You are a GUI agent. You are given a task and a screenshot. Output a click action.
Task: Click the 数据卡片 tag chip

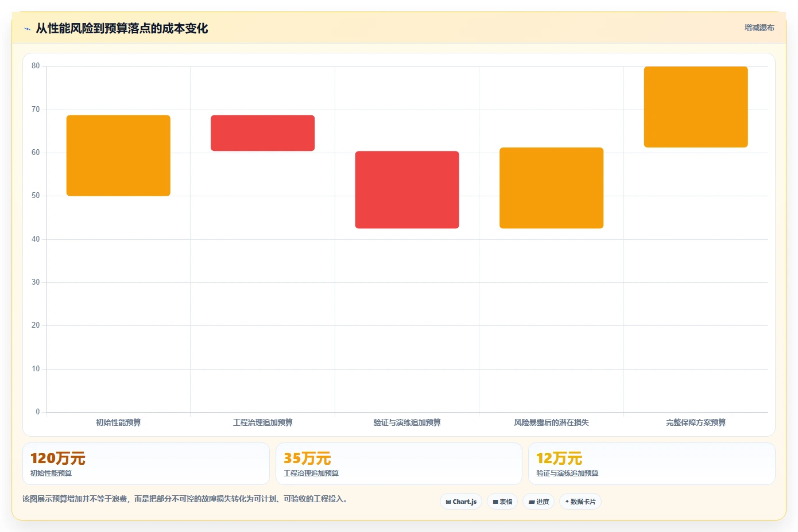[580, 502]
